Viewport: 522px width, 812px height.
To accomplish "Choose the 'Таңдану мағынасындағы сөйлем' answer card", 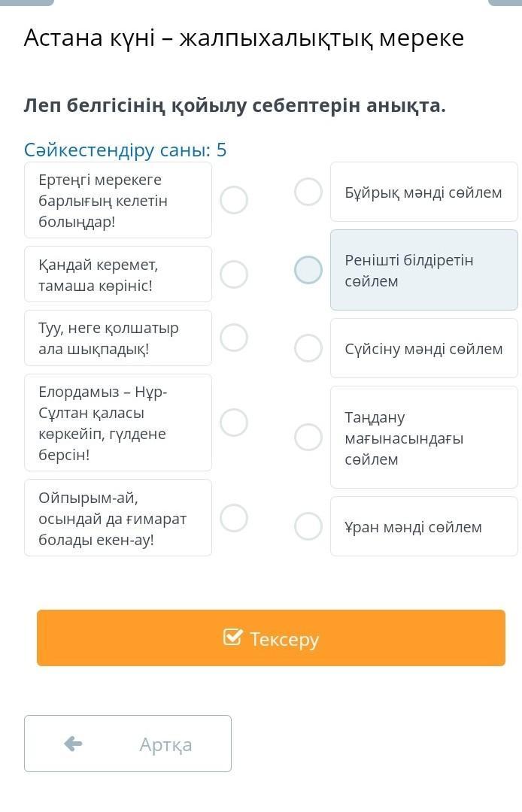I will pos(423,437).
